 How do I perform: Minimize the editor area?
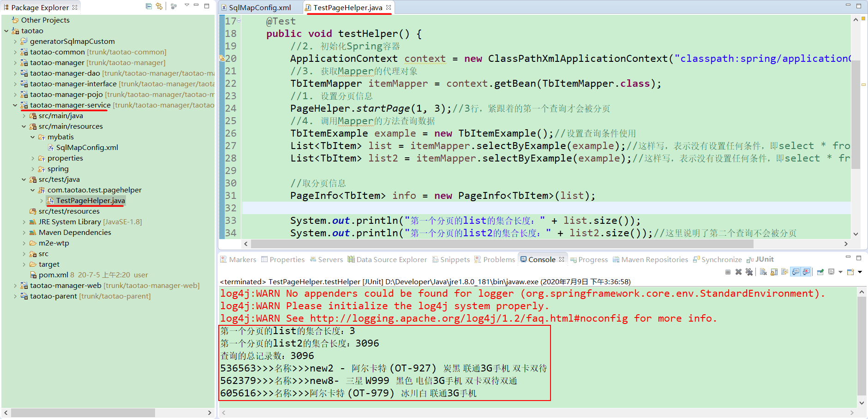point(848,6)
